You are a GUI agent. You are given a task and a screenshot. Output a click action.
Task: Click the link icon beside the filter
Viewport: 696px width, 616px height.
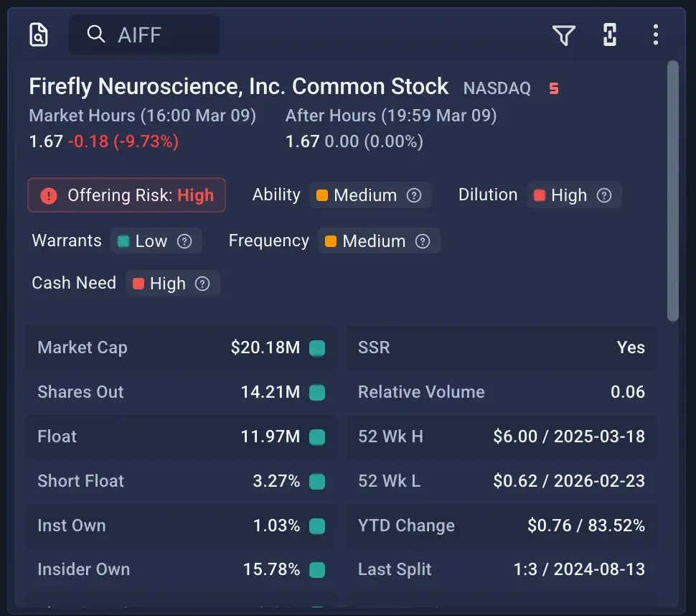(x=609, y=34)
